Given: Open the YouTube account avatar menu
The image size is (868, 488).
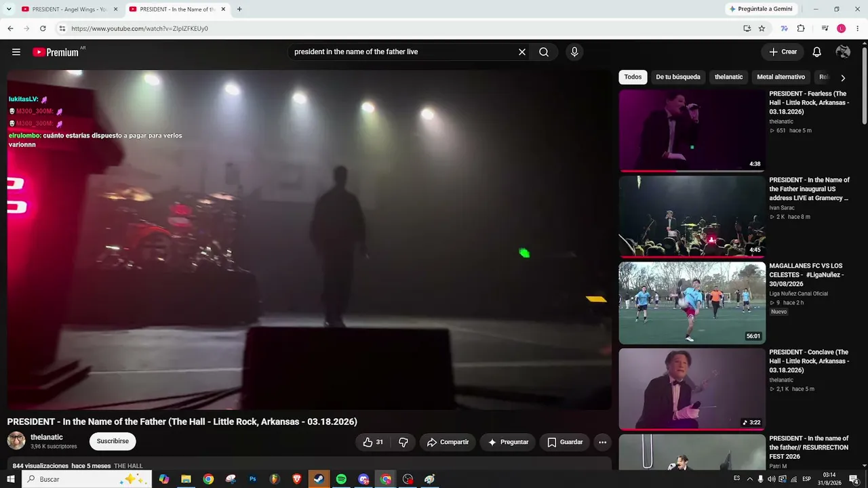Looking at the screenshot, I should pyautogui.click(x=843, y=52).
